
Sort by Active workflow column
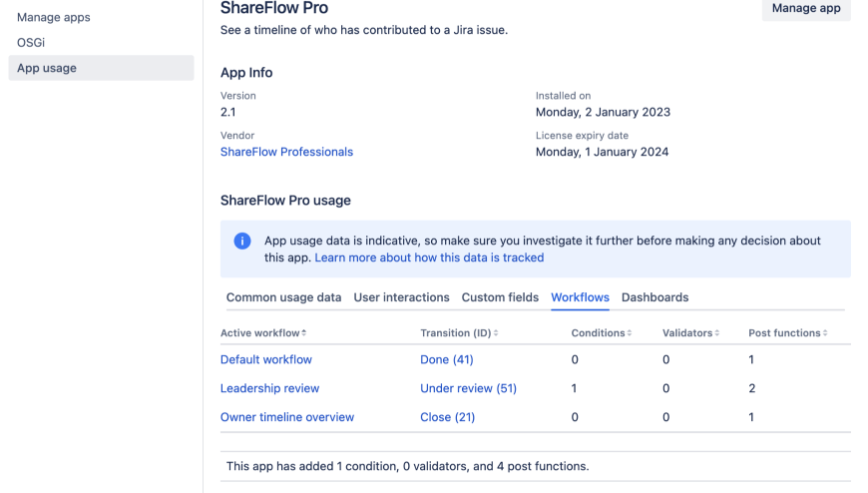[x=263, y=332]
